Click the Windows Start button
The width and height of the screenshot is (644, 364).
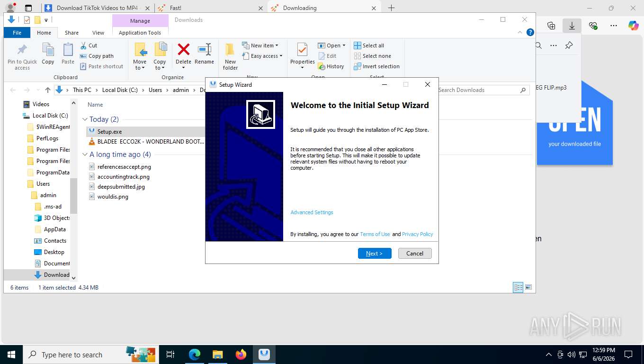point(11,354)
